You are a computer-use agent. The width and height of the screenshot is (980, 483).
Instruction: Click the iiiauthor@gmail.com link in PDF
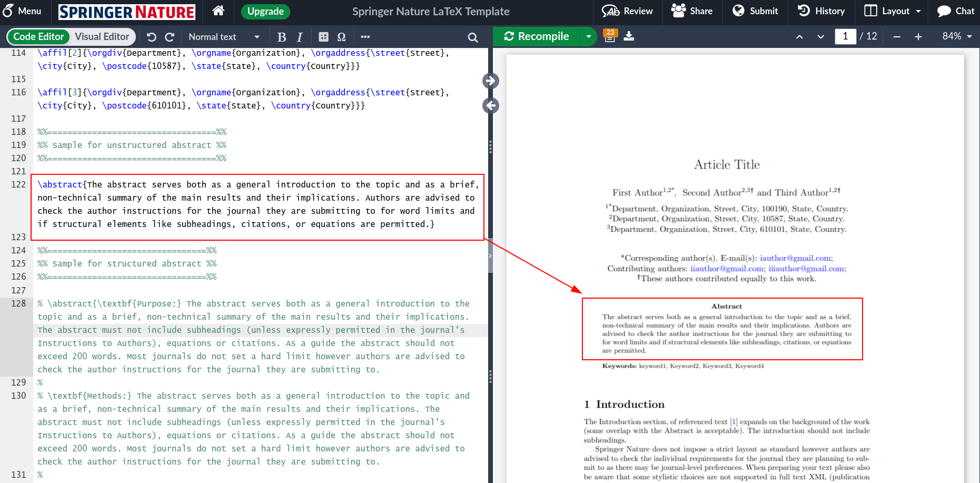[806, 269]
